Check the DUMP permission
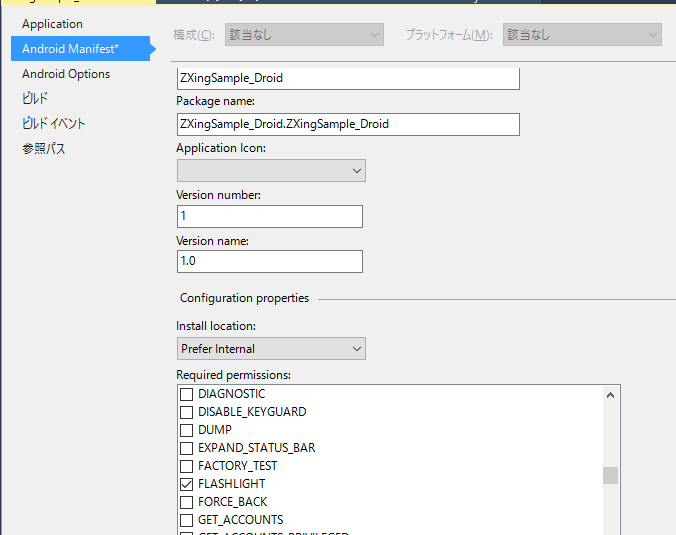Screen dimensions: 676x535 [186, 430]
